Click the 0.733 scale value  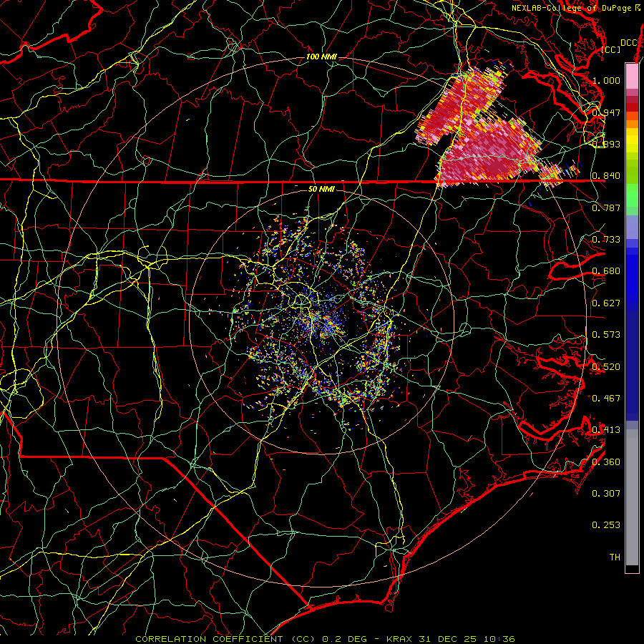606,240
